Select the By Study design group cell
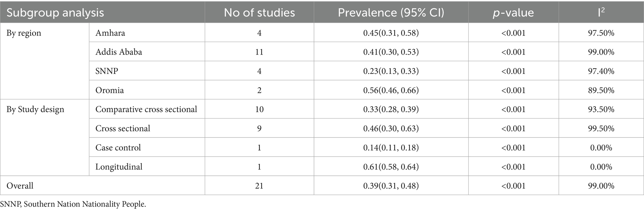644x211 pixels. (x=35, y=109)
